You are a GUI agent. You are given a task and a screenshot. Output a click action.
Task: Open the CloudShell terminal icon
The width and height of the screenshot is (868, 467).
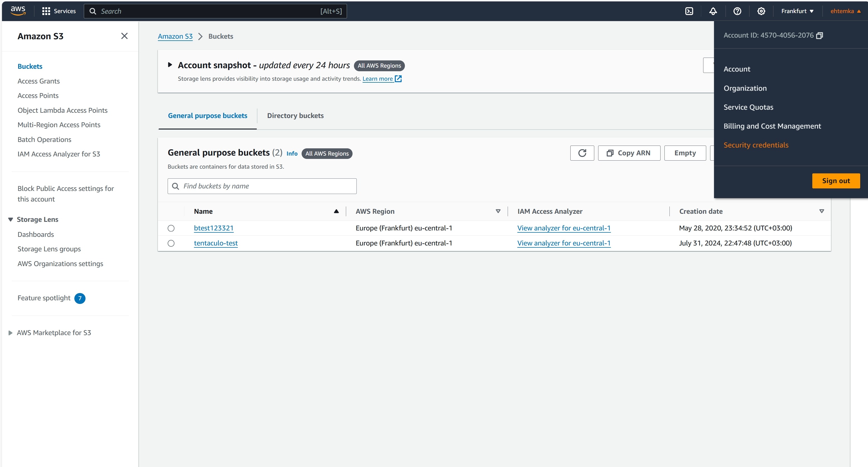click(689, 11)
